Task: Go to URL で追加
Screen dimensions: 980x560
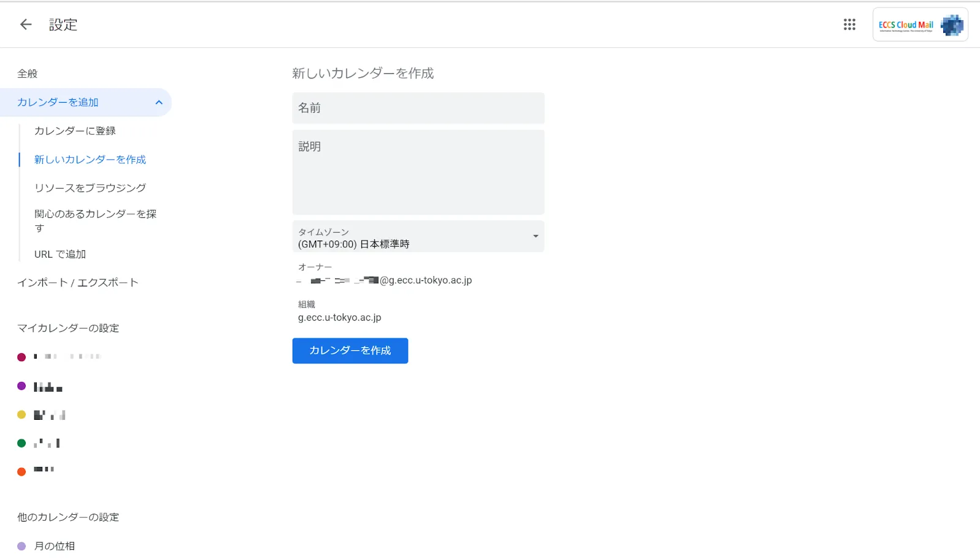Action: (x=60, y=253)
